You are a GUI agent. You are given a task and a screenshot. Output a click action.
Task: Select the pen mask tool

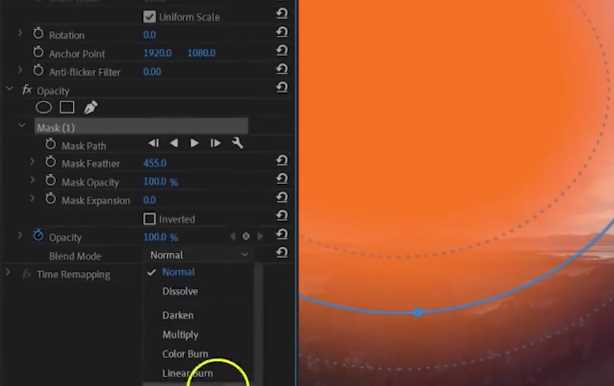(90, 107)
